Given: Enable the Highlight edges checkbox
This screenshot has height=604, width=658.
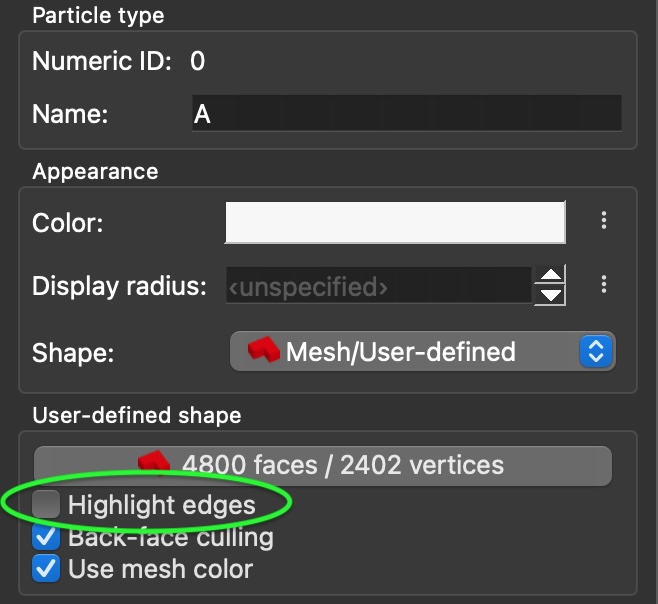Looking at the screenshot, I should click(46, 504).
